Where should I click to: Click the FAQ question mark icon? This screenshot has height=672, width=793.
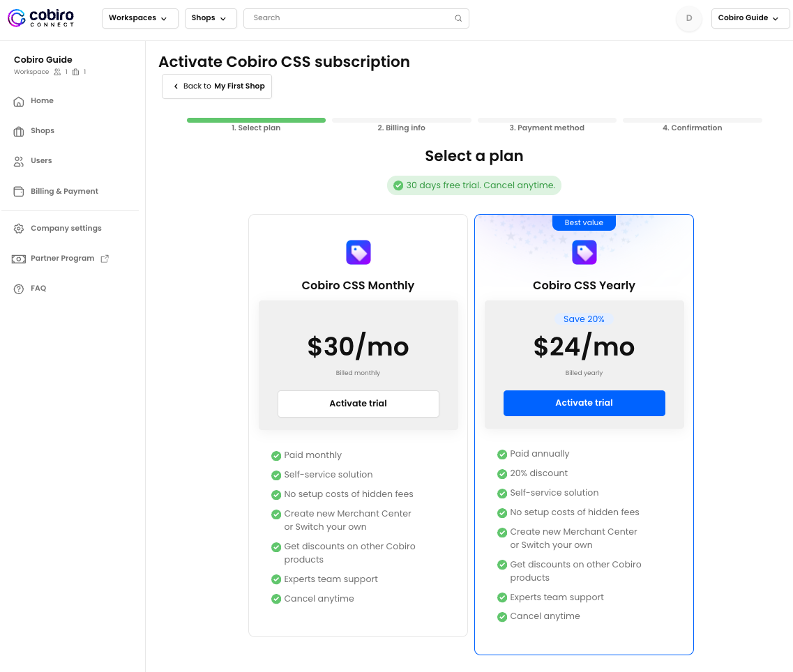[19, 289]
